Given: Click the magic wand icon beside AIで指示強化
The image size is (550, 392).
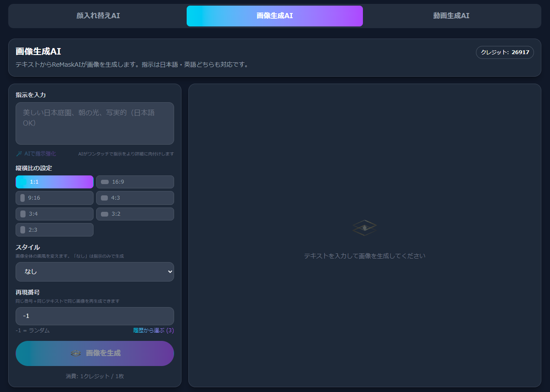Looking at the screenshot, I should [19, 154].
